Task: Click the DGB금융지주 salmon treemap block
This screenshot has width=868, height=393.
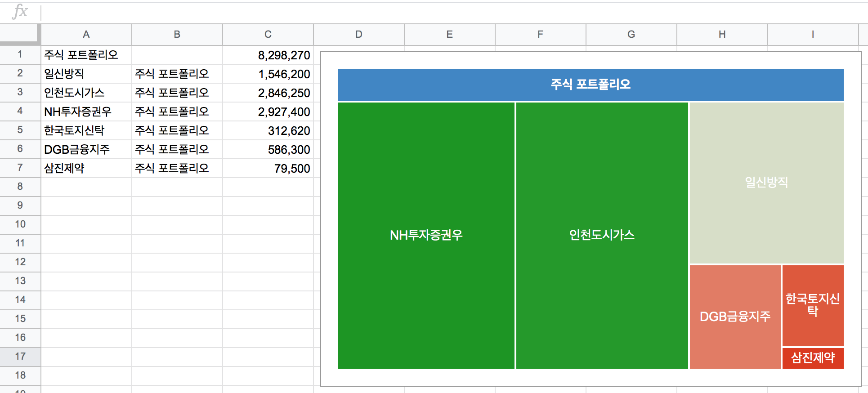Action: [x=735, y=317]
